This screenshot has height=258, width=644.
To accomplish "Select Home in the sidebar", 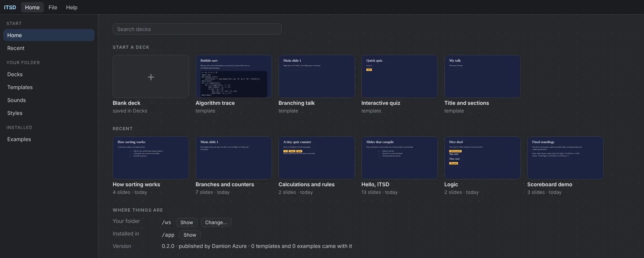I will pyautogui.click(x=49, y=35).
